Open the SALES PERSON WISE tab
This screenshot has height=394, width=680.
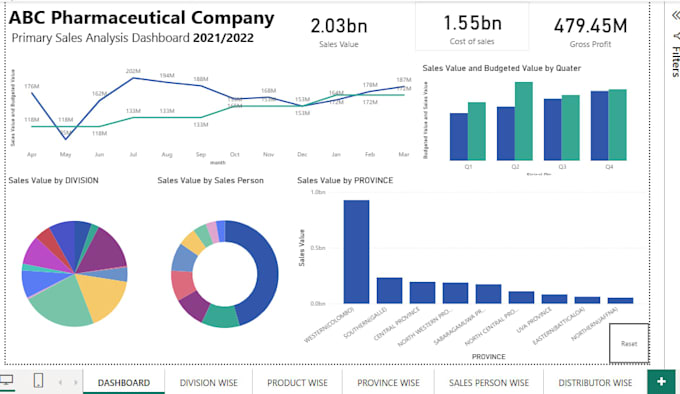[x=489, y=383]
